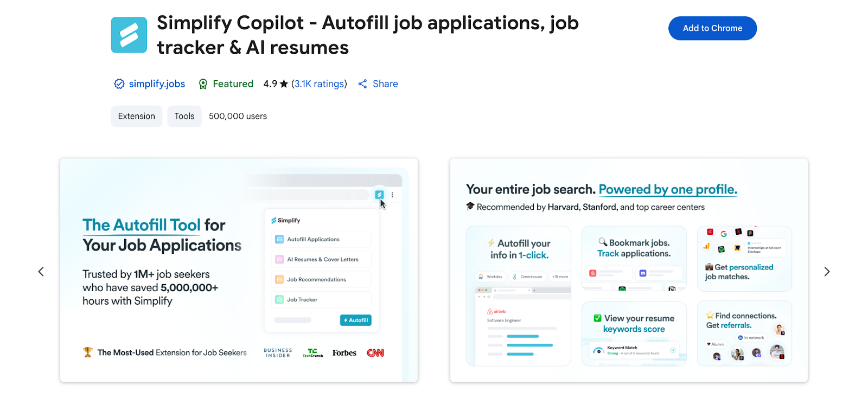
Task: Select the Extension category chip
Action: tap(137, 116)
